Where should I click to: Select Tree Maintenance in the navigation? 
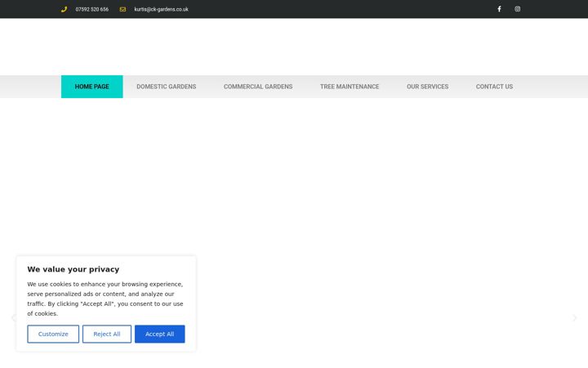pos(350,87)
